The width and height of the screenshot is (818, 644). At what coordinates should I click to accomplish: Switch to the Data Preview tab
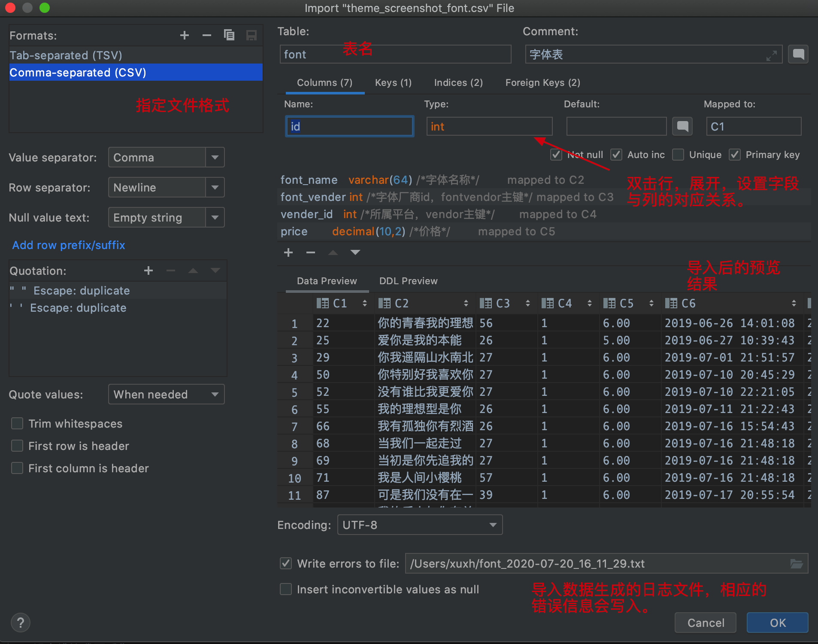[x=327, y=281]
